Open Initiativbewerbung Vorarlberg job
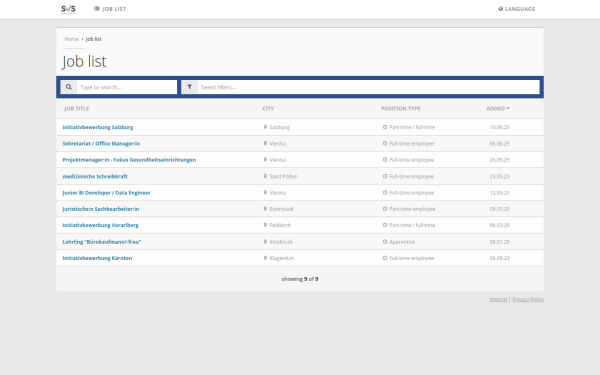Viewport: 600px width, 375px height. 100,225
